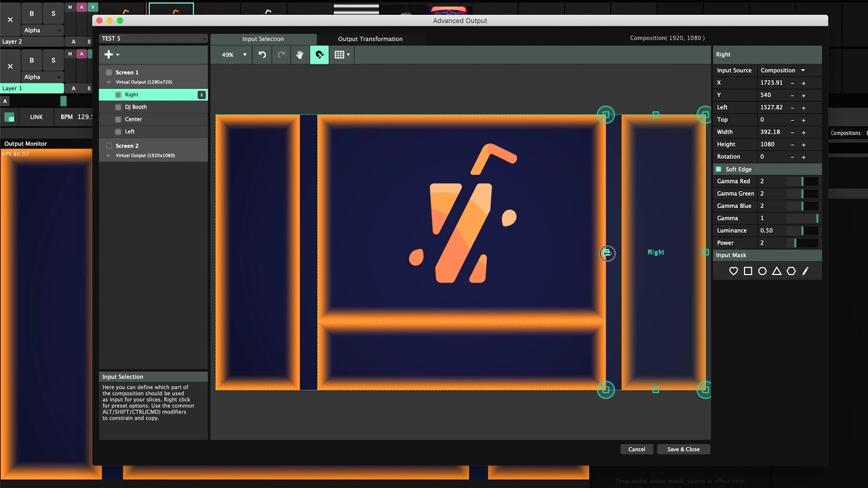Toggle the Screen 2 checkbox
868x488 pixels.
click(109, 146)
